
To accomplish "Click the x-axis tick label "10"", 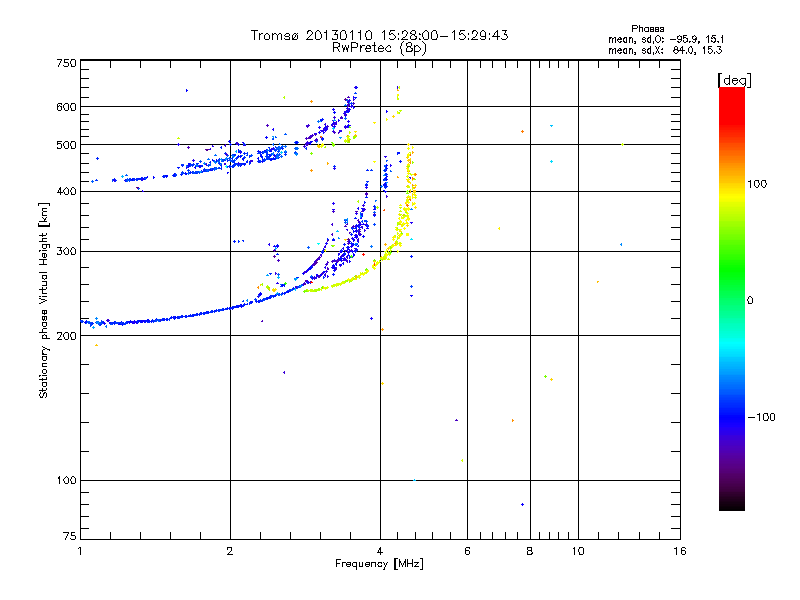I will tap(578, 551).
